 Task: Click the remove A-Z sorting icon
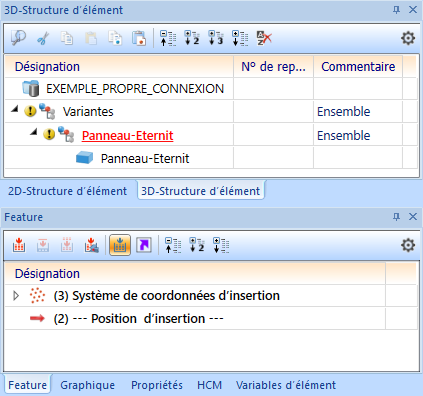[264, 38]
